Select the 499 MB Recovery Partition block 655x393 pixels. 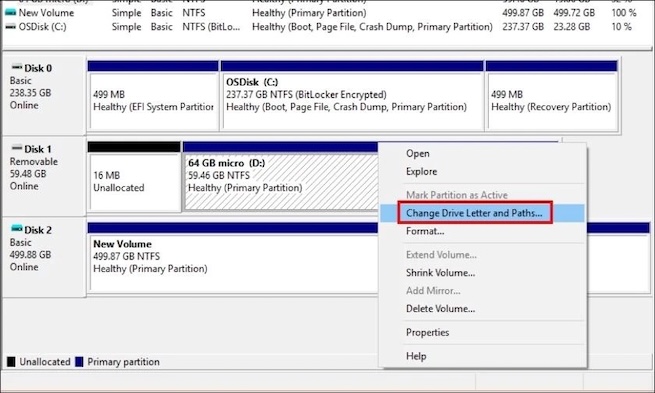point(551,96)
